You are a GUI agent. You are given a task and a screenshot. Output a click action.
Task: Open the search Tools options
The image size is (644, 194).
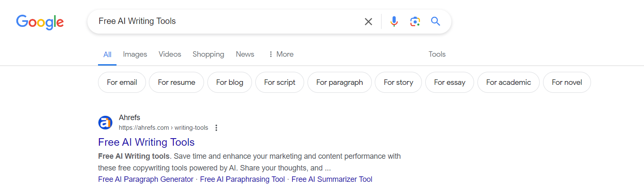(x=437, y=54)
